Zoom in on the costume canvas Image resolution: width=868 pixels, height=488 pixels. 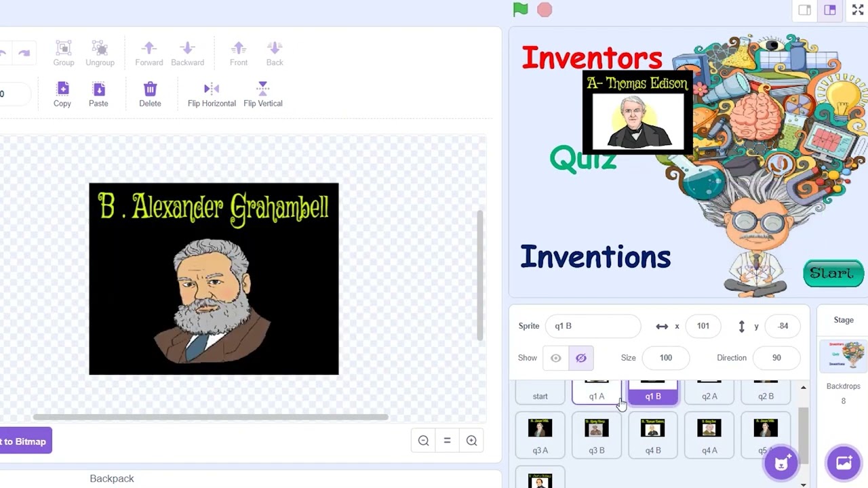click(x=472, y=441)
